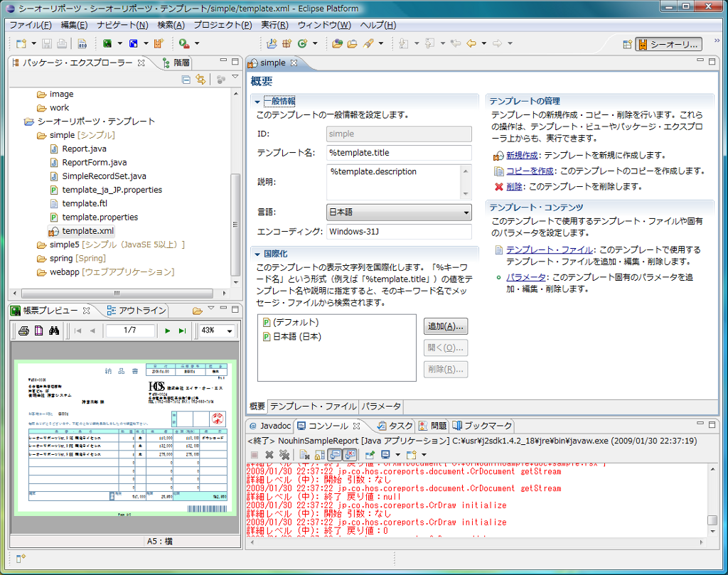Image resolution: width=728 pixels, height=575 pixels.
Task: Click Link with Editor in Package Explorer
Action: click(200, 80)
